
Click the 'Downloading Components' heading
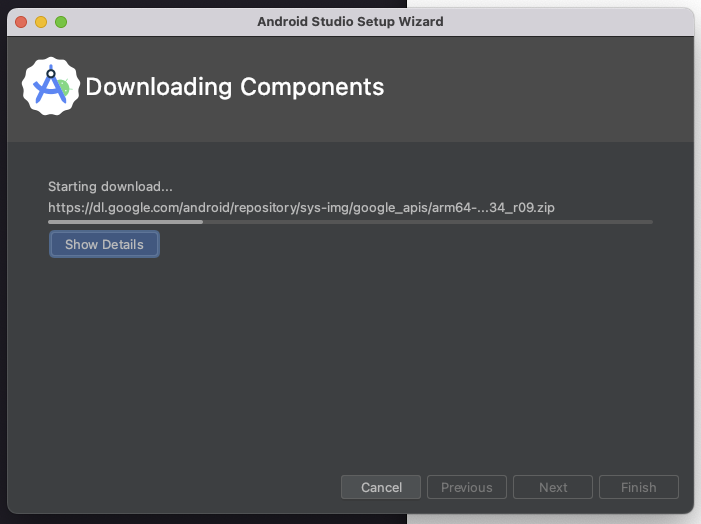pyautogui.click(x=235, y=87)
